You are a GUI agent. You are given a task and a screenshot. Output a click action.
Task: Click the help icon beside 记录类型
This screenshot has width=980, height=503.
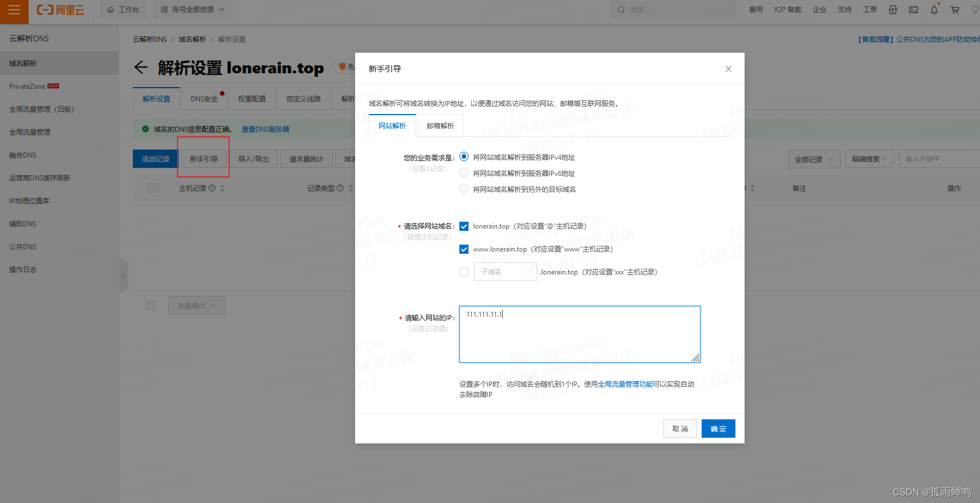[340, 188]
